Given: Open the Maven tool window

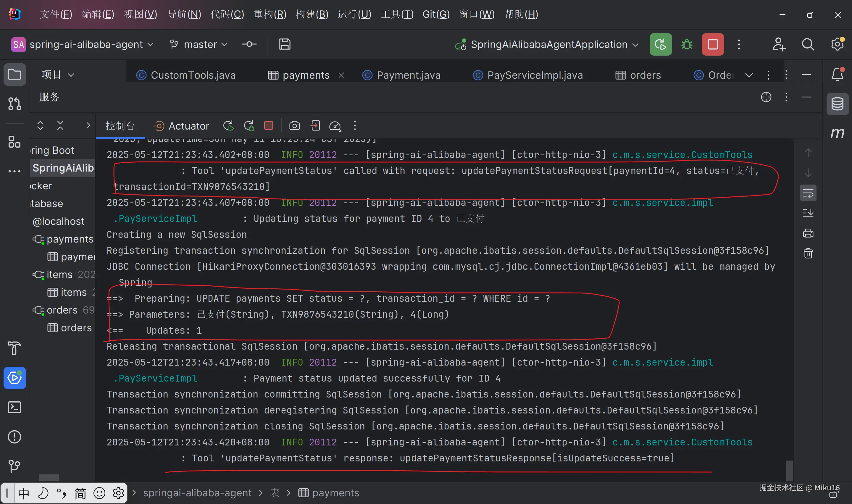Looking at the screenshot, I should 838,133.
